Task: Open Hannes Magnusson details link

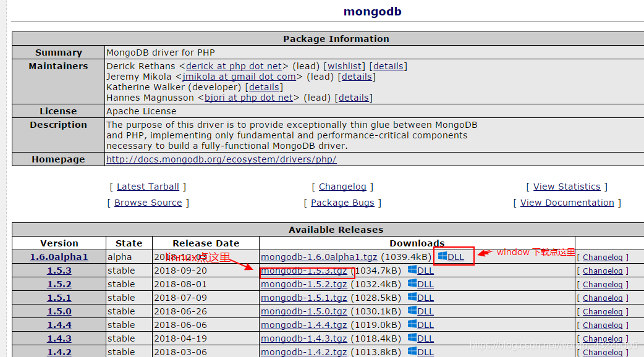Action: tap(354, 98)
